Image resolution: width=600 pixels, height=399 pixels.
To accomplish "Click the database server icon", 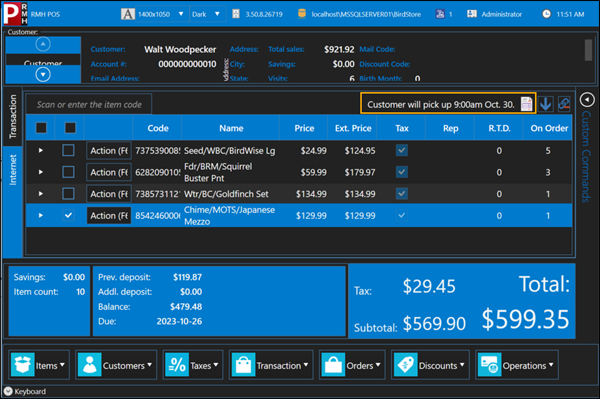I will (302, 14).
